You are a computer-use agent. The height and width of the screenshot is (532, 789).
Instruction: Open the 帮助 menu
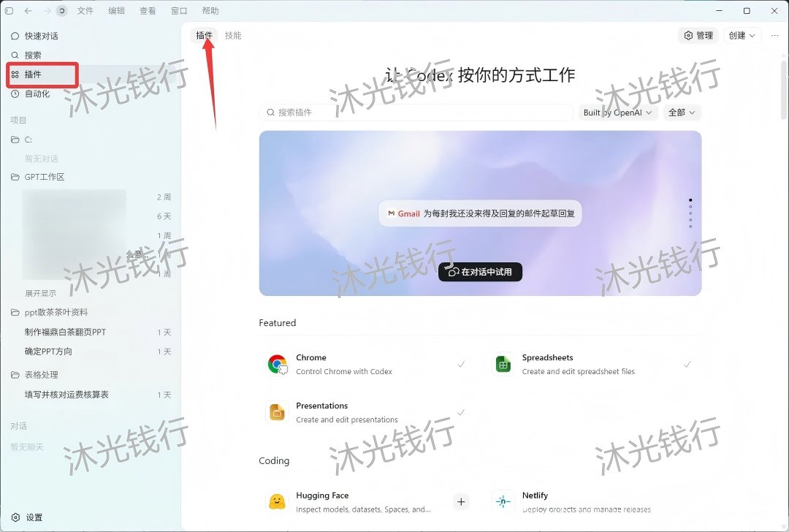click(x=210, y=10)
